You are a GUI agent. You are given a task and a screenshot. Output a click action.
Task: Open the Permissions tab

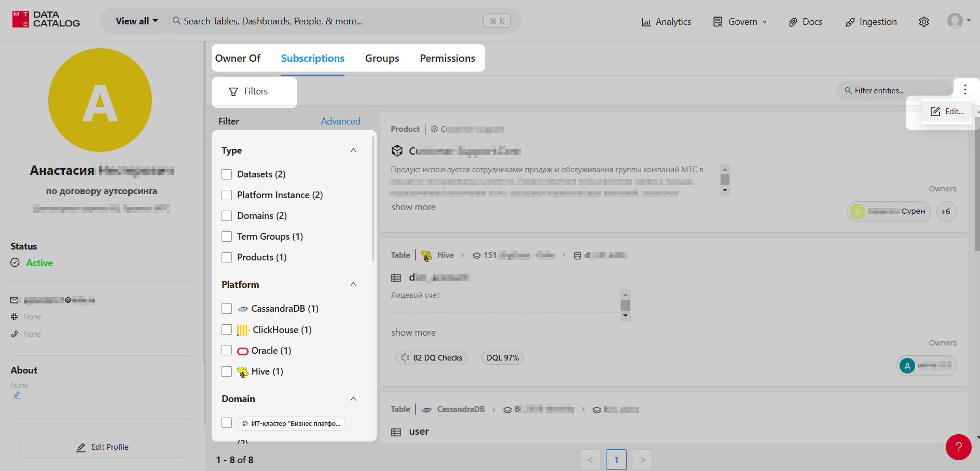coord(447,58)
